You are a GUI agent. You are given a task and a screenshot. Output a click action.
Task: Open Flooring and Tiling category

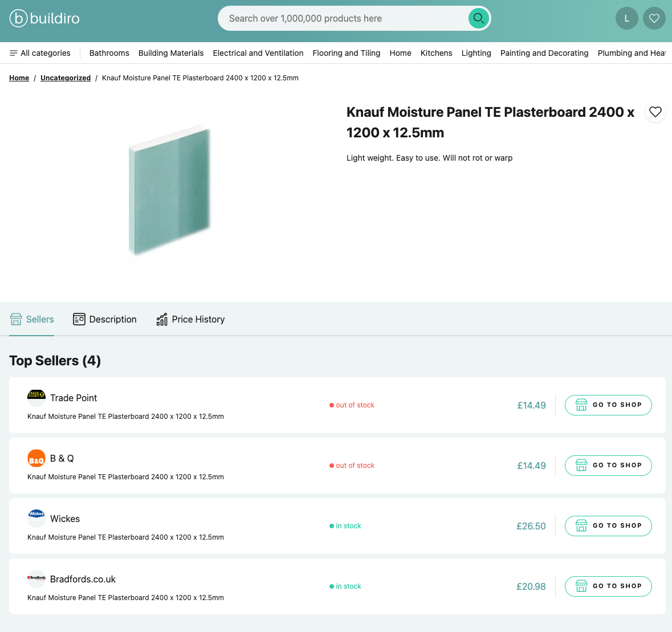[x=347, y=53]
